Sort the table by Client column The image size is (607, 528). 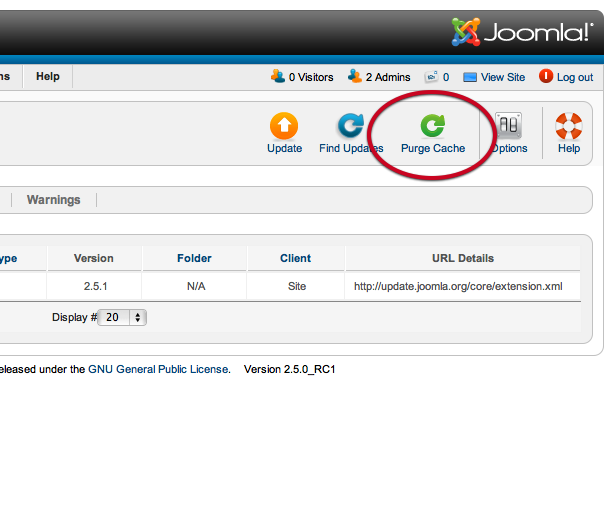point(295,258)
